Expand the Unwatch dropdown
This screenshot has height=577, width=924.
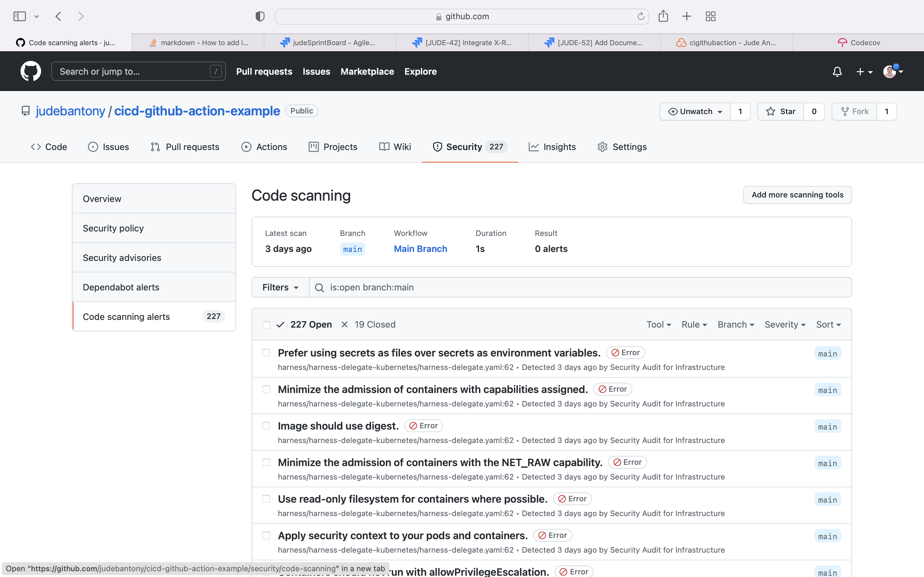695,112
